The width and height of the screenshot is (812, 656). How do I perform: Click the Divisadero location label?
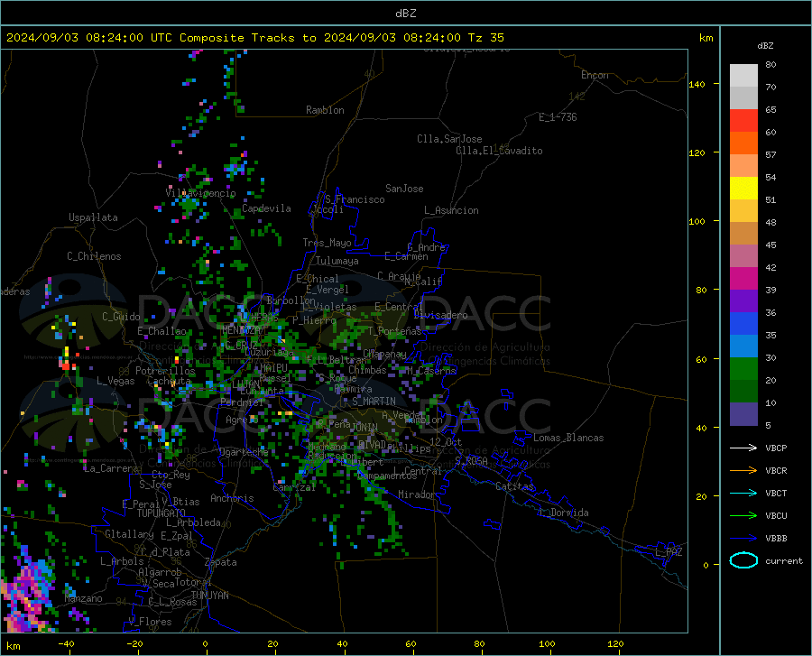coord(440,315)
